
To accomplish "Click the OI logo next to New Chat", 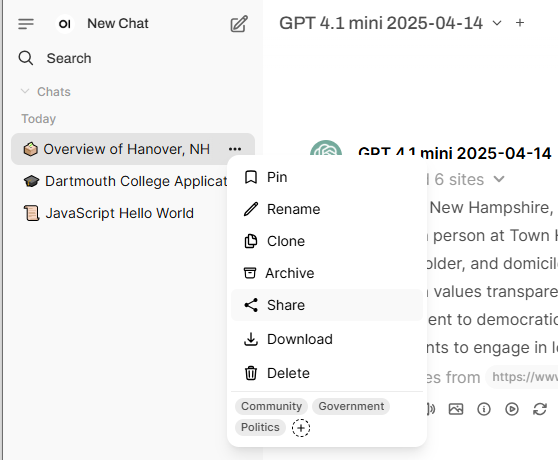I will tap(65, 24).
